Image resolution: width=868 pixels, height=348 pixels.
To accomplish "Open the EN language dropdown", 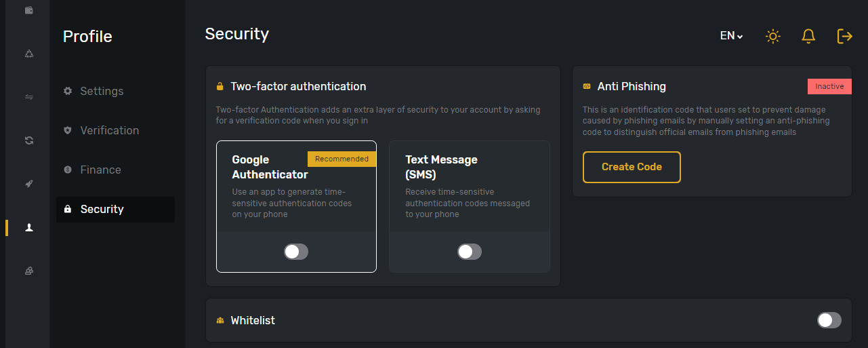I will pyautogui.click(x=731, y=36).
